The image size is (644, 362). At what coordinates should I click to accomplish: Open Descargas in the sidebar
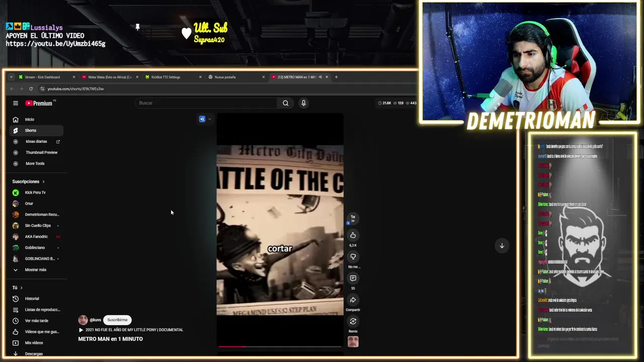36,353
